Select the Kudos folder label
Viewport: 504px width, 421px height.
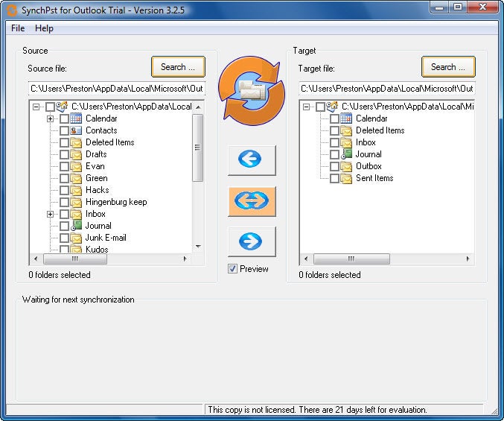97,250
